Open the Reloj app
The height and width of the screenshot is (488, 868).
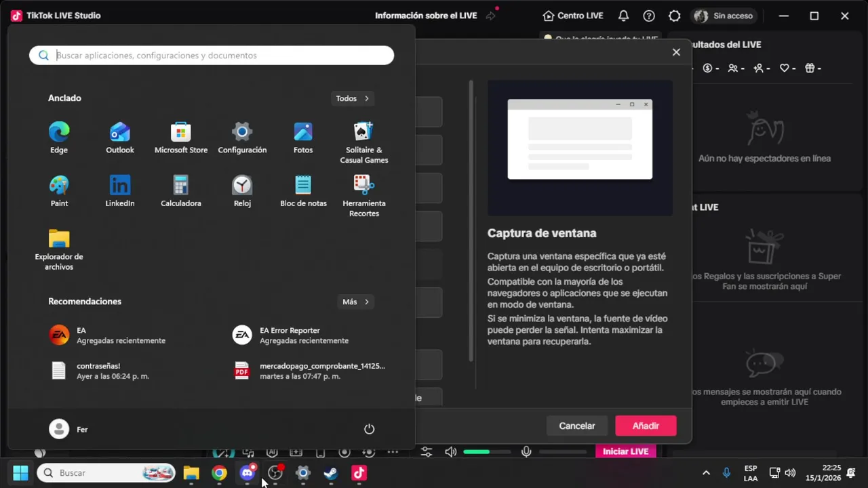click(x=242, y=191)
